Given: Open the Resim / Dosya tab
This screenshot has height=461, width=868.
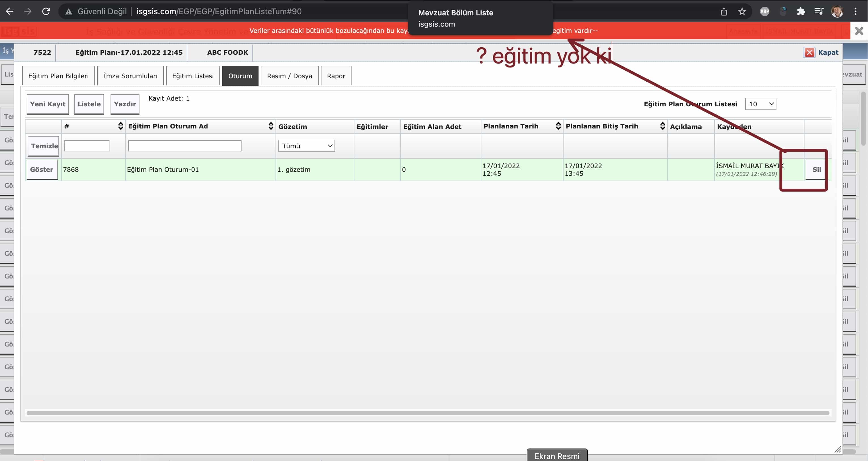Looking at the screenshot, I should click(x=289, y=76).
